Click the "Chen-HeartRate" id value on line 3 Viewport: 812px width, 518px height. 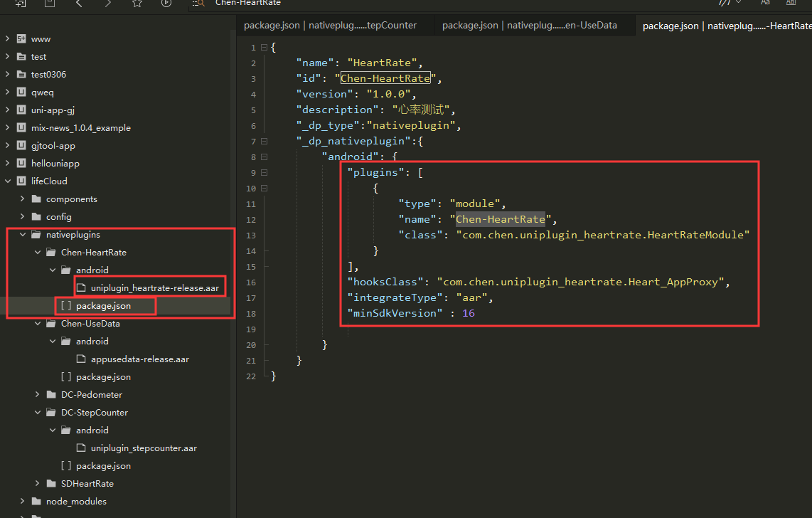(x=385, y=78)
